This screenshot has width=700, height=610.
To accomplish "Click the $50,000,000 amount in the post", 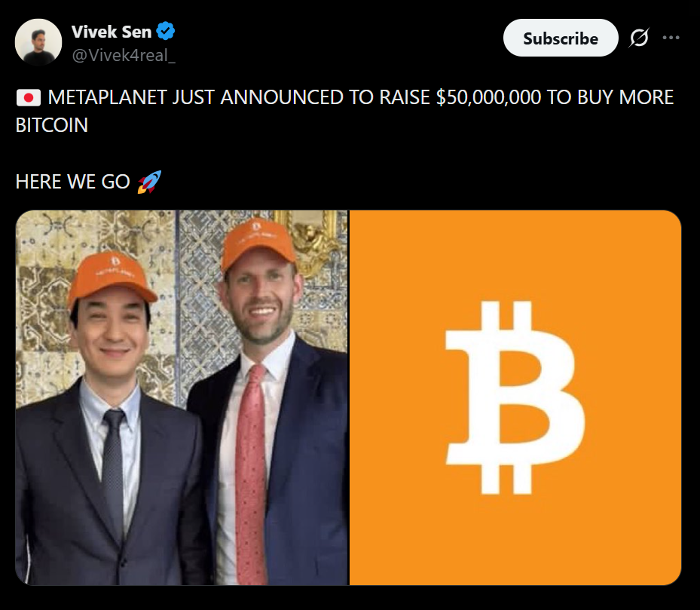I will click(488, 97).
